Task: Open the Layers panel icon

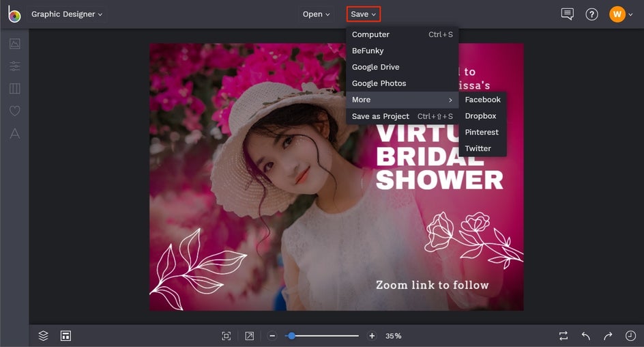Action: point(43,335)
